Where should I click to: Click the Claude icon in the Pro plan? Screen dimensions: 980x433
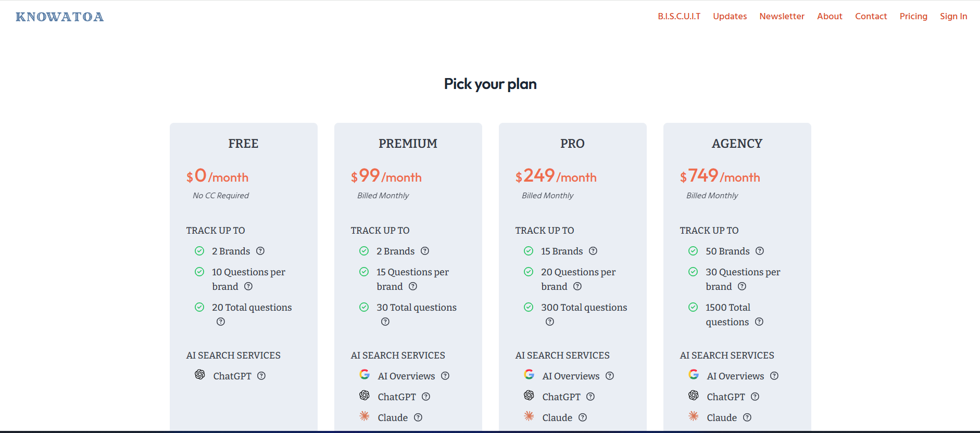tap(529, 416)
